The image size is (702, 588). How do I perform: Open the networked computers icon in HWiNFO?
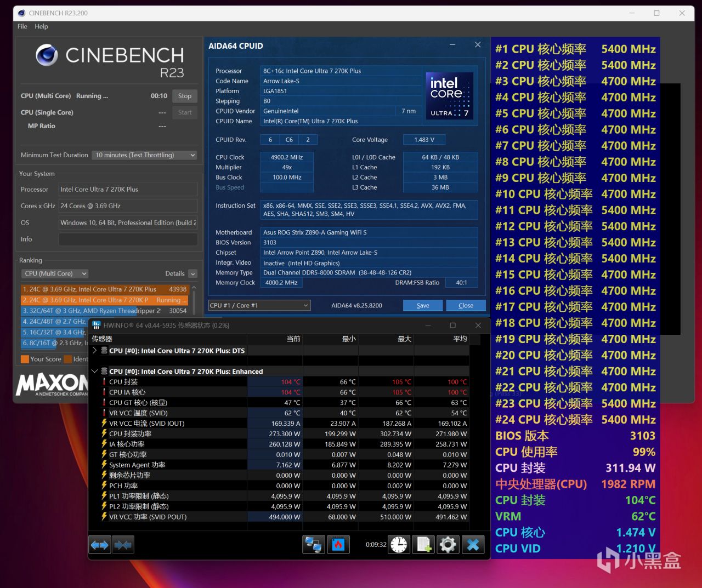click(314, 545)
